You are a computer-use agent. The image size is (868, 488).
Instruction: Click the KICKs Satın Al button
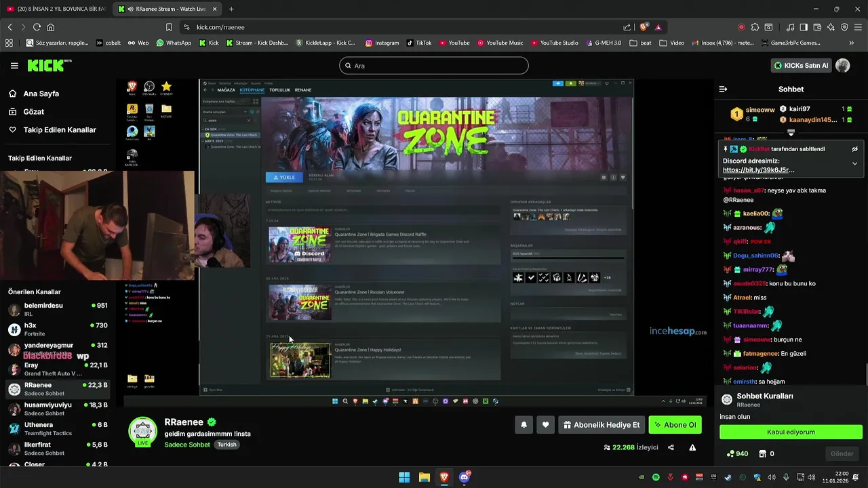click(x=800, y=66)
